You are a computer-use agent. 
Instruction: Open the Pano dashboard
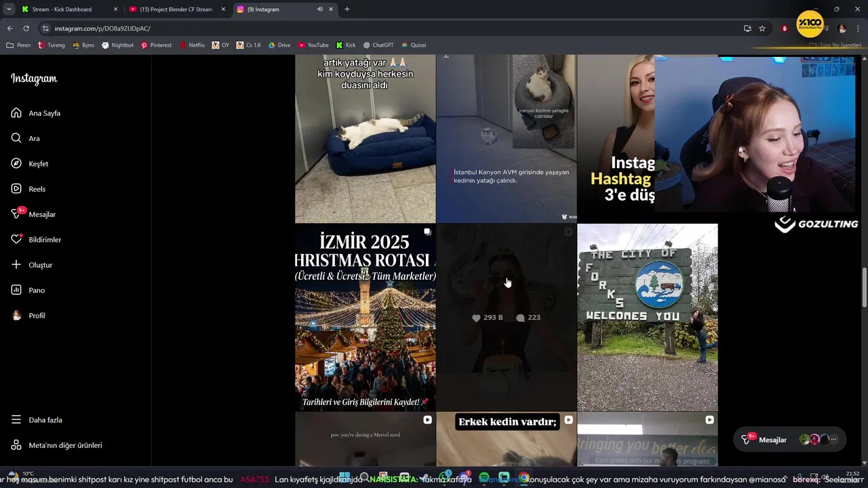28,290
